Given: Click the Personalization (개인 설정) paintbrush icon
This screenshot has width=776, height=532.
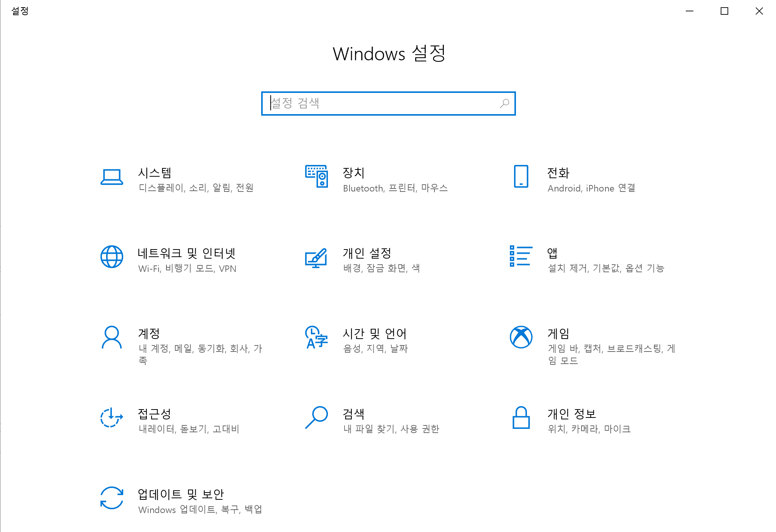Looking at the screenshot, I should click(x=316, y=257).
